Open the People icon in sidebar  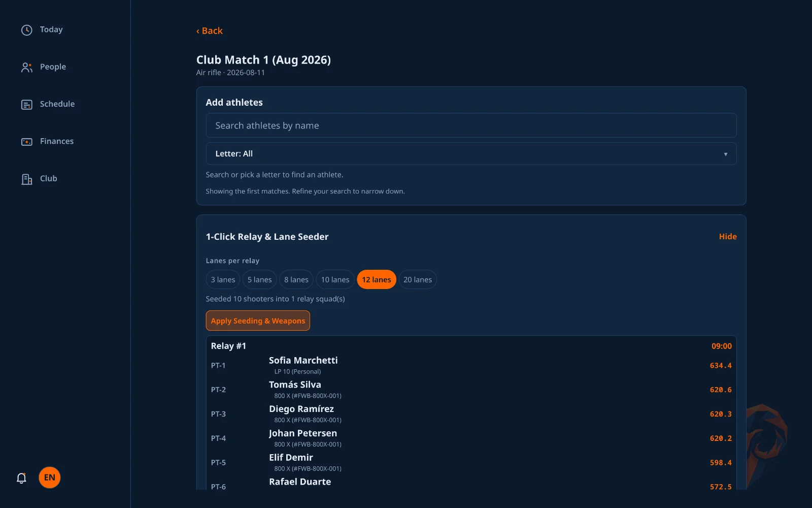coord(27,67)
